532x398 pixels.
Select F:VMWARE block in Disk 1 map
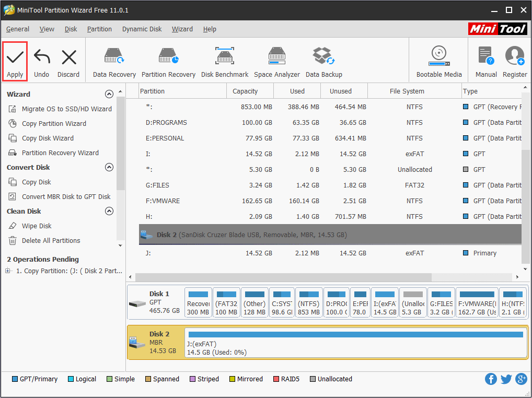click(x=477, y=302)
